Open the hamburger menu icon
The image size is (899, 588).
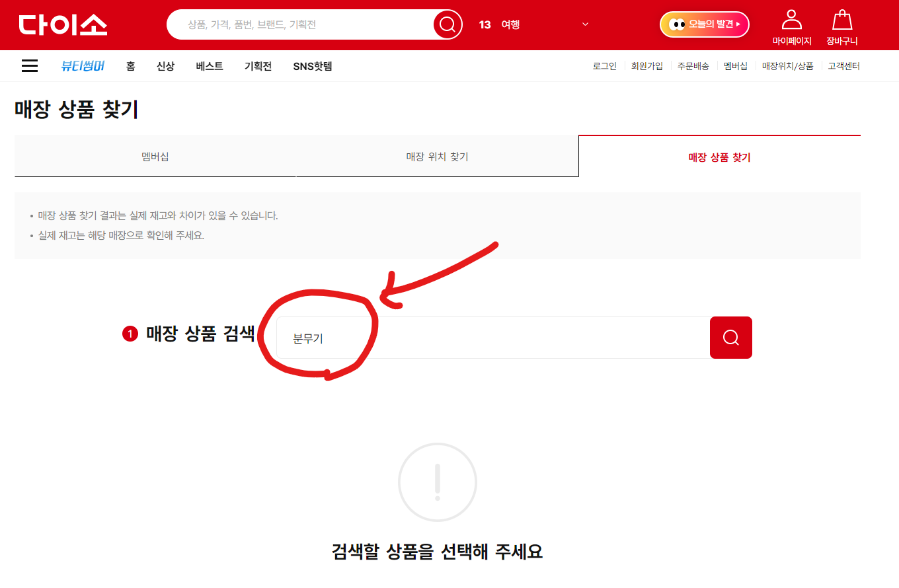click(x=30, y=66)
